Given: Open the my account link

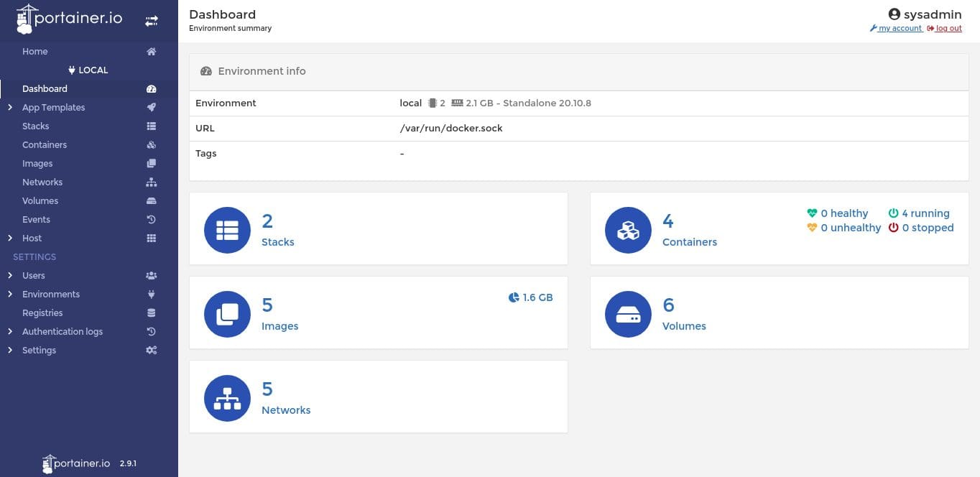Looking at the screenshot, I should tap(900, 29).
